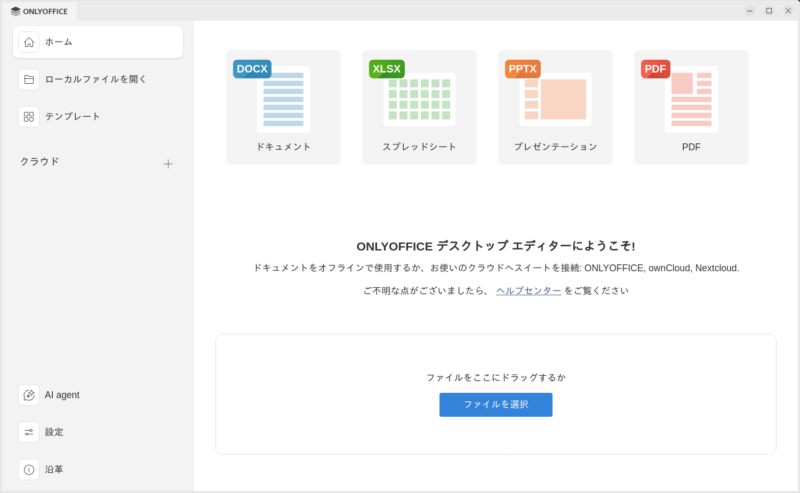Click the クラウド section label
Screen dimensions: 800x493
pos(40,162)
